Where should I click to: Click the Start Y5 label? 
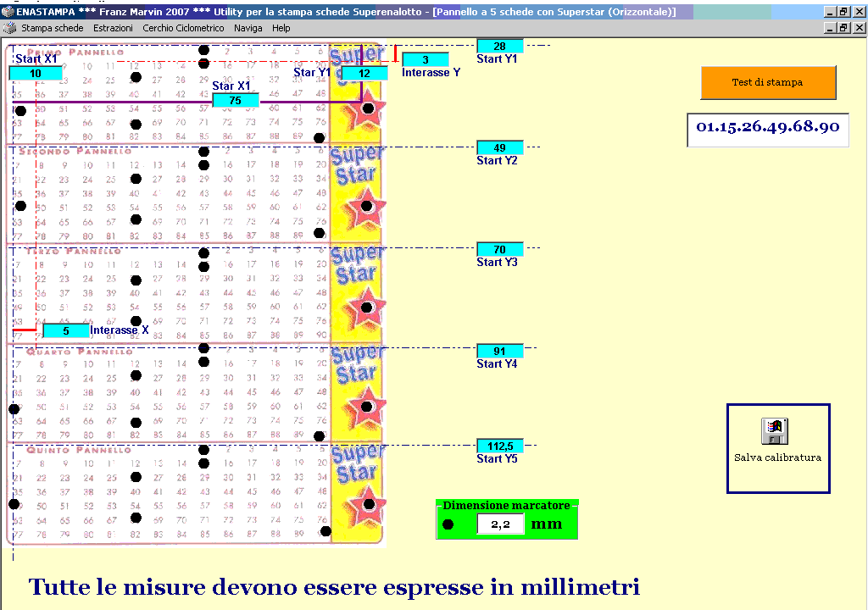tap(497, 459)
